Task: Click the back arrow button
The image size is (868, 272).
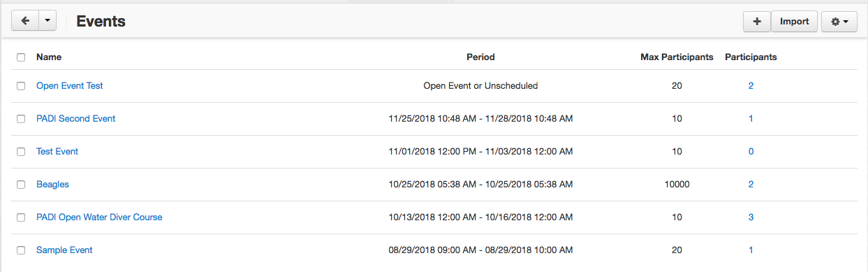Action: coord(24,21)
